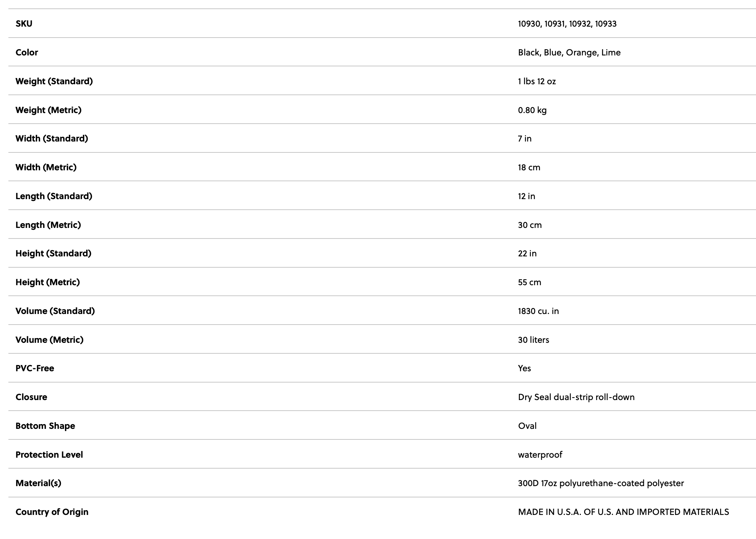Click the Color value Black, Blue, Orange, Lime
756x539 pixels.
569,53
